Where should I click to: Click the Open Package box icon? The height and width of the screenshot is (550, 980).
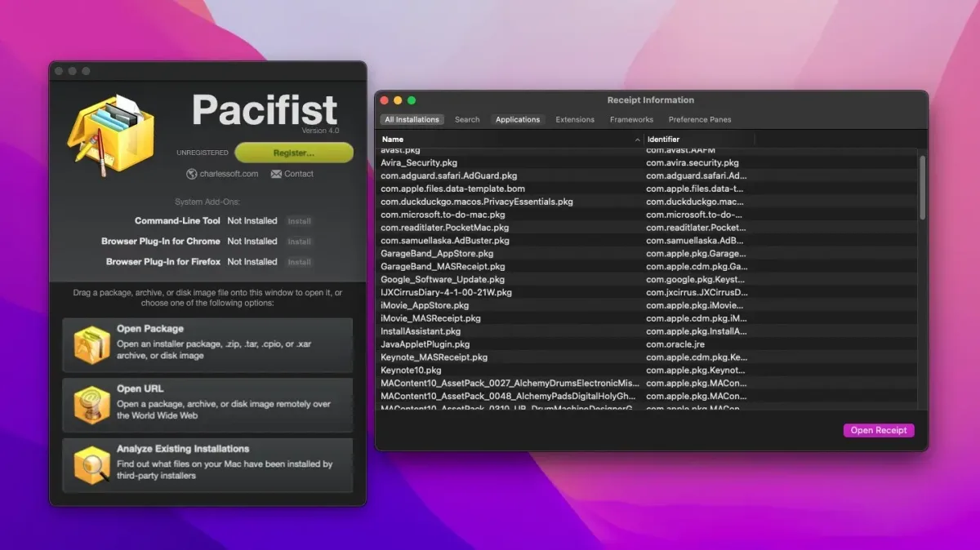point(91,345)
